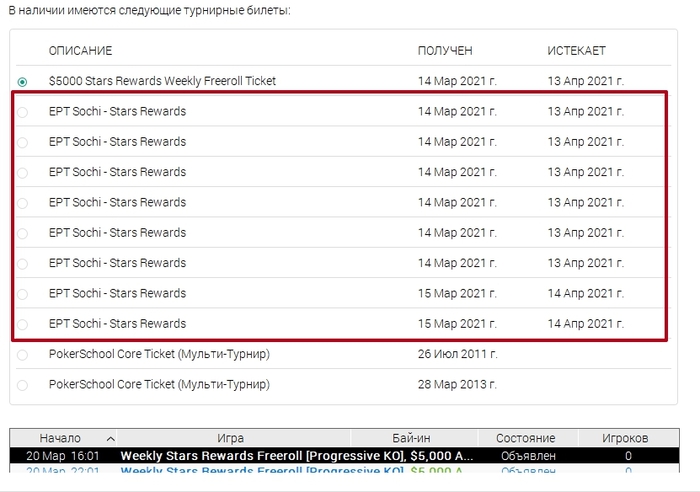Click the players count '0' in 16:01 row
This screenshot has width=700, height=492.
coord(629,456)
